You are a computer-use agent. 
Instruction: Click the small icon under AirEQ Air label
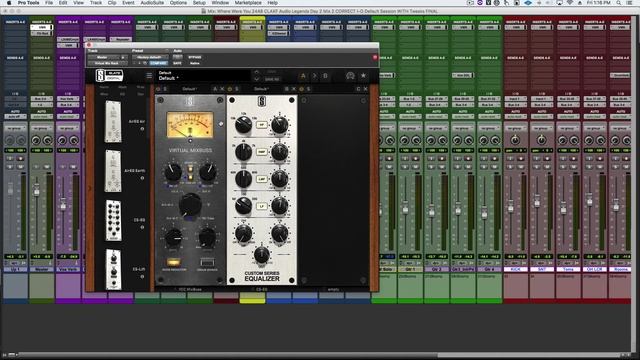(142, 129)
